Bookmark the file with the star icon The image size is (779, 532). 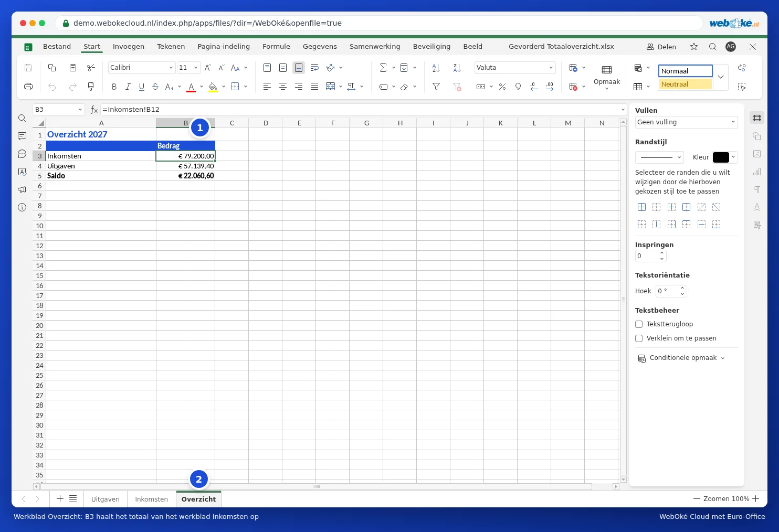694,47
